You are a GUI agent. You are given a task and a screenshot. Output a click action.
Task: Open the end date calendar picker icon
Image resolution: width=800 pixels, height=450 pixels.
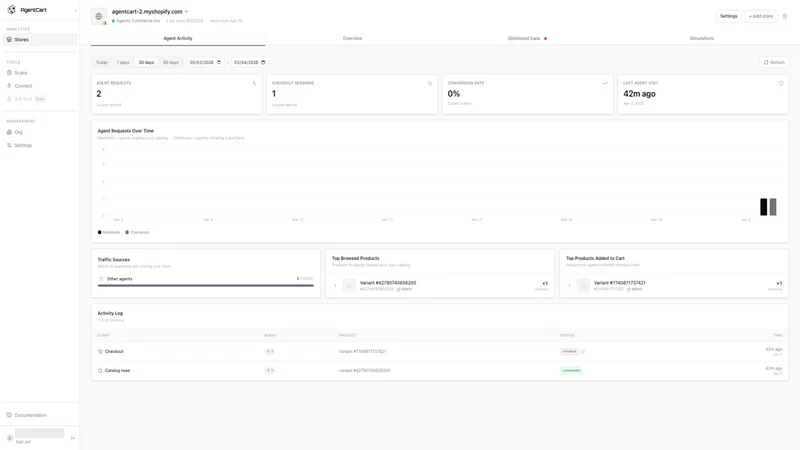click(x=263, y=62)
